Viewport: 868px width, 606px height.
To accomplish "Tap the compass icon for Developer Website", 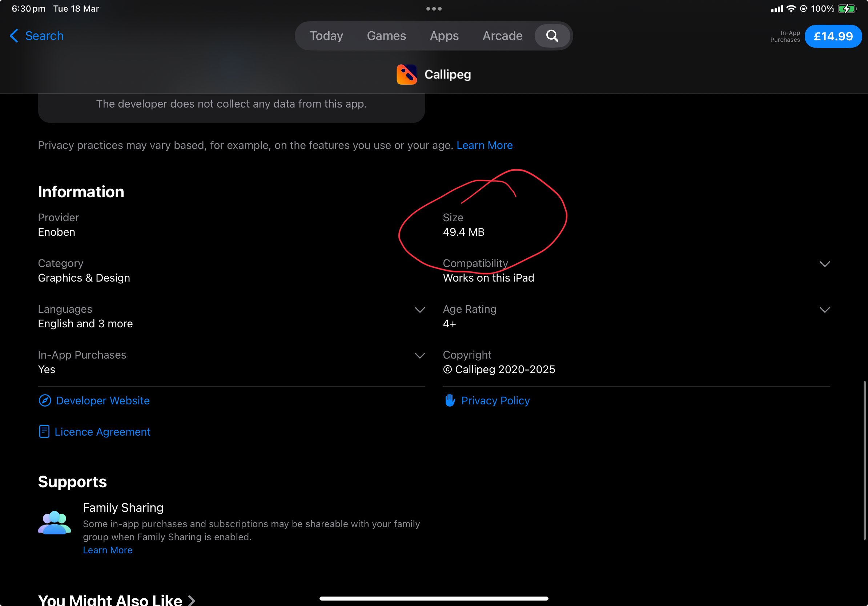I will (x=45, y=400).
